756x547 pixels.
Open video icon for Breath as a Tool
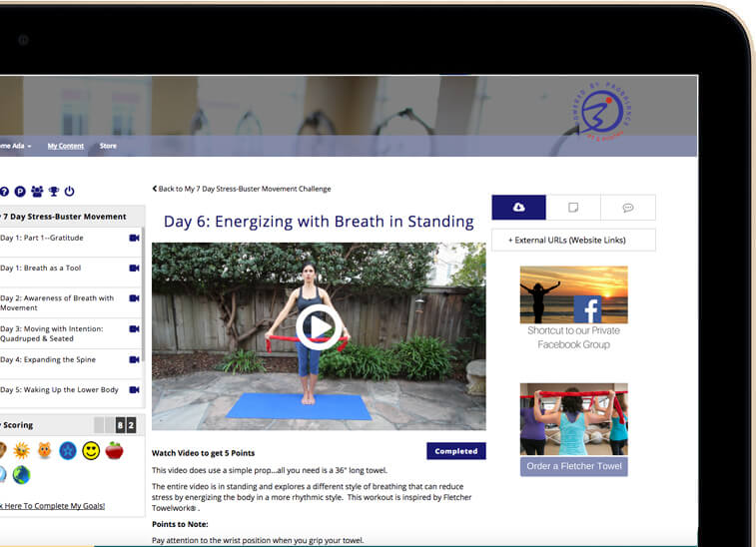[134, 268]
